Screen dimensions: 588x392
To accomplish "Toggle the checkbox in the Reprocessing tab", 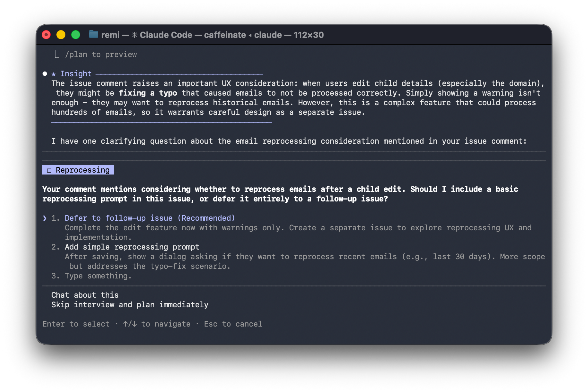I will tap(49, 170).
